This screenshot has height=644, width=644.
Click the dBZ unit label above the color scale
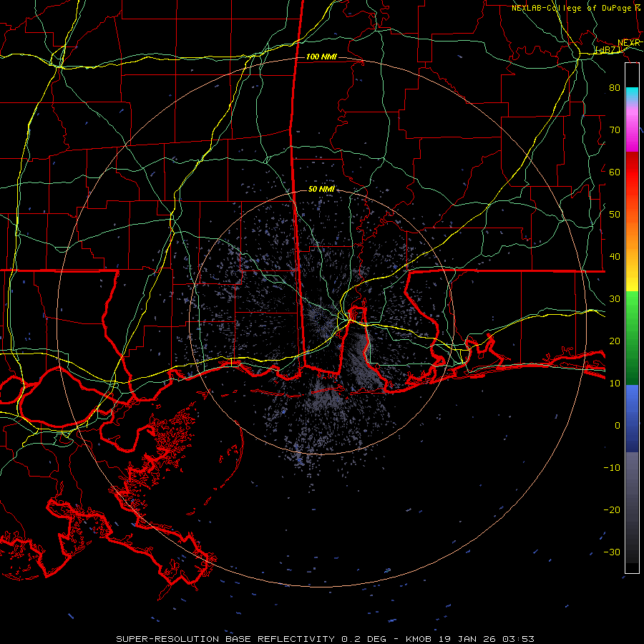[x=608, y=49]
